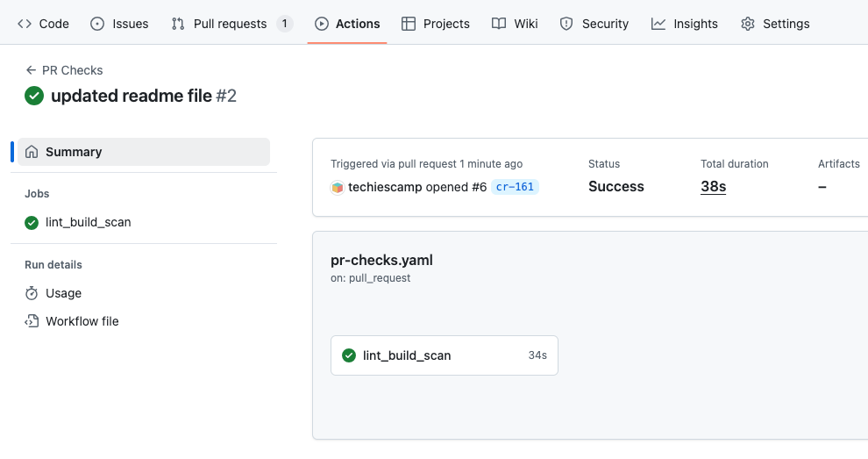Click the Insights graph icon
This screenshot has height=459, width=868.
tap(658, 24)
